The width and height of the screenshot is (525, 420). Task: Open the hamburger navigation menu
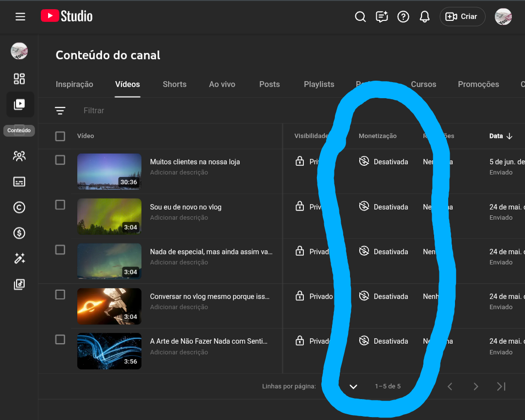click(20, 17)
